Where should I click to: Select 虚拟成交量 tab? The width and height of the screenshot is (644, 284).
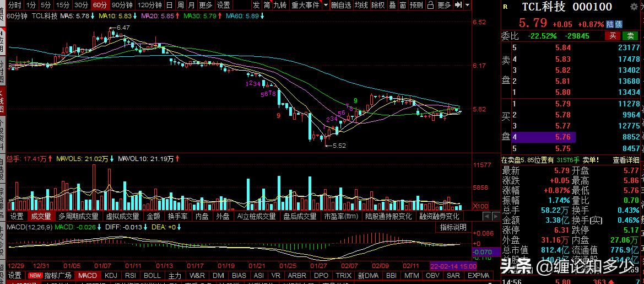coord(123,216)
